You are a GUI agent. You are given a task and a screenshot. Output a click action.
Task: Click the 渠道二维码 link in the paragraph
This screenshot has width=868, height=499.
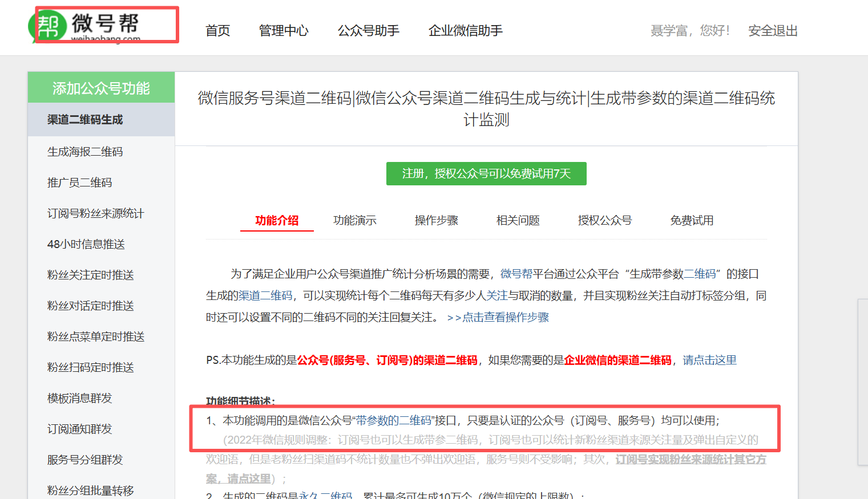click(x=265, y=296)
